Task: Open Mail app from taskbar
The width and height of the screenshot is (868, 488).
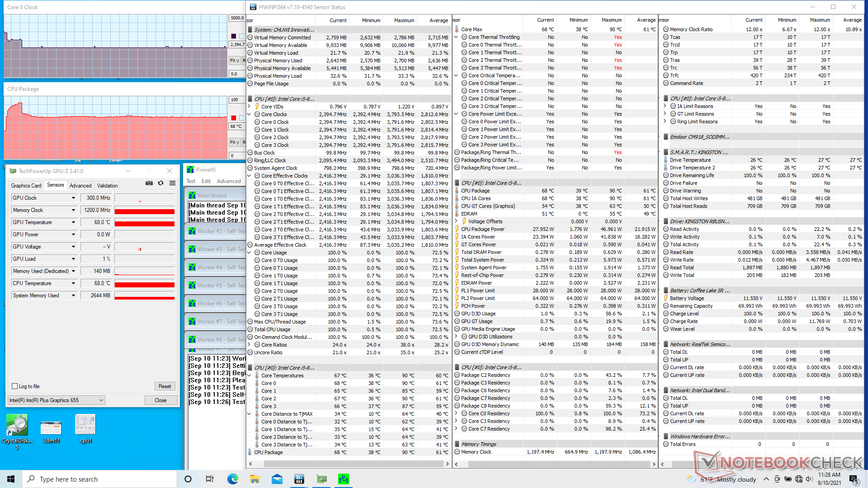Action: (277, 479)
